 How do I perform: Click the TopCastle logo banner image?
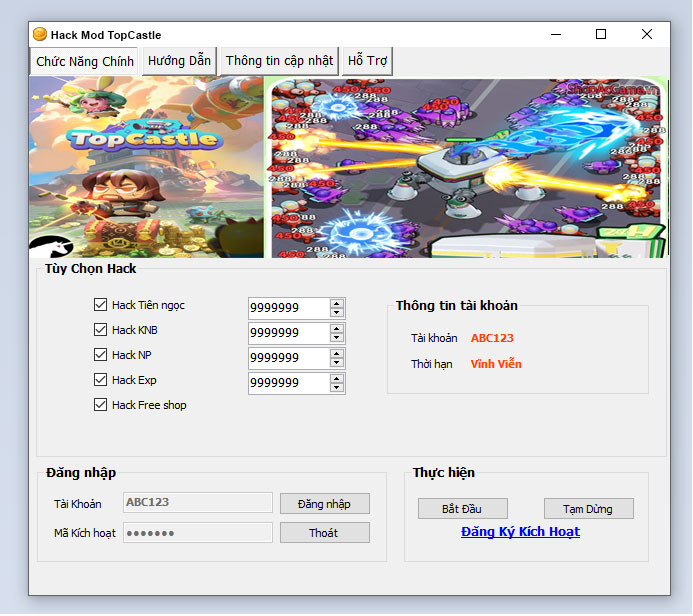tap(146, 167)
